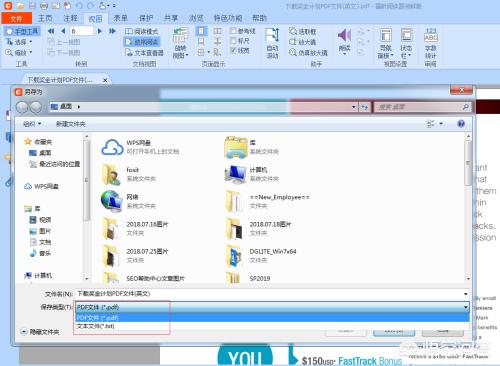Click the Forward arrow in Save As dialog
Screen dimensions: 500x366
(36, 107)
